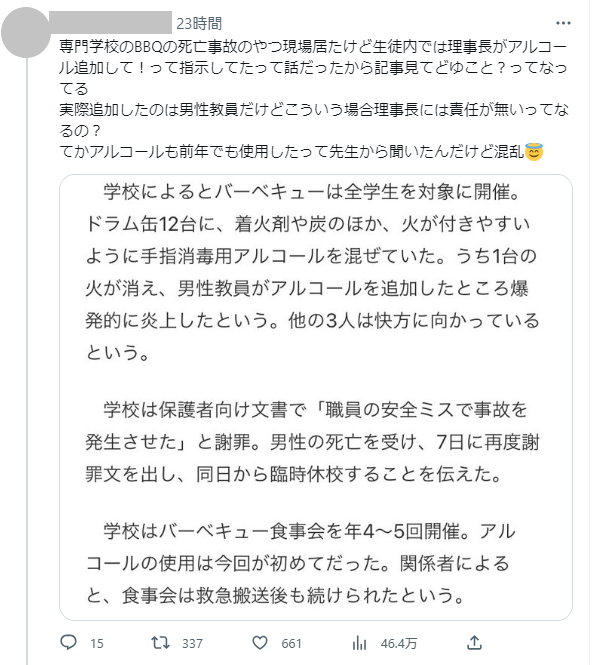Click the image paragraph starting 学校は保護者向け
The image size is (592, 665).
coord(312,441)
